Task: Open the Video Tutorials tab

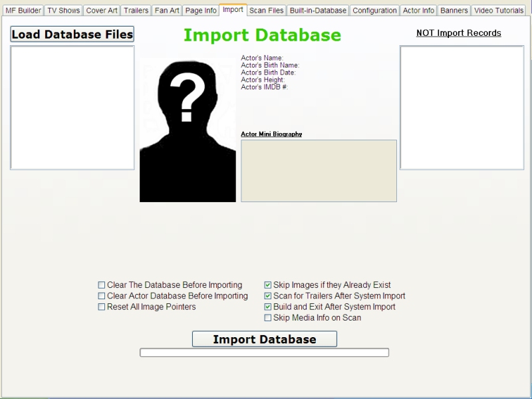Action: coord(498,10)
